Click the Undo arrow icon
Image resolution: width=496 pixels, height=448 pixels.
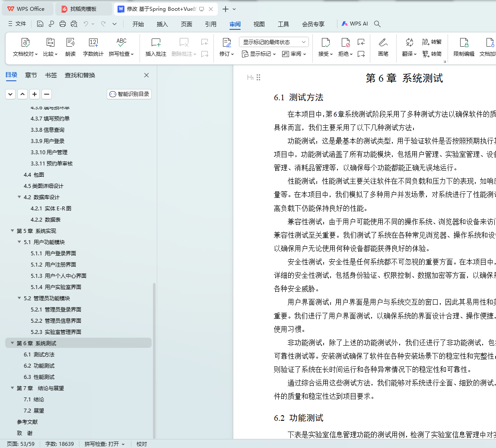pyautogui.click(x=86, y=24)
